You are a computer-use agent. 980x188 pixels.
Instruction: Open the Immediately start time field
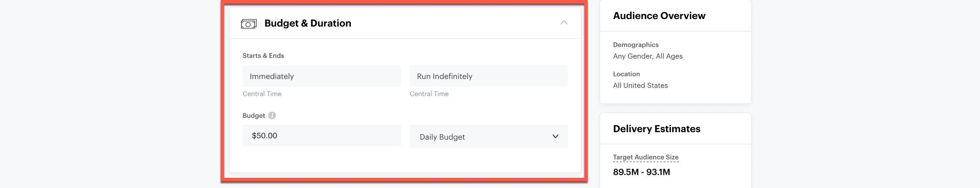(x=321, y=77)
